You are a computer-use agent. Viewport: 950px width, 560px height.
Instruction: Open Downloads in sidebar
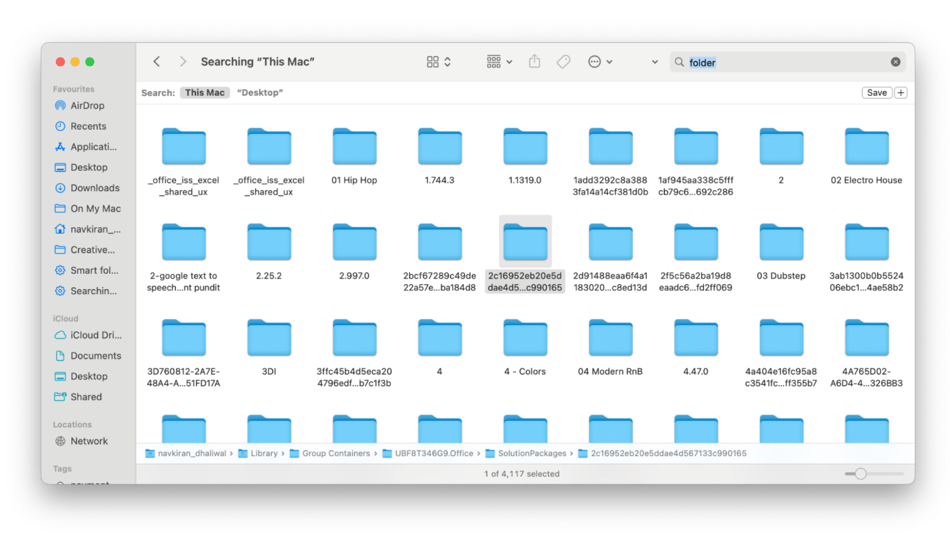(88, 188)
